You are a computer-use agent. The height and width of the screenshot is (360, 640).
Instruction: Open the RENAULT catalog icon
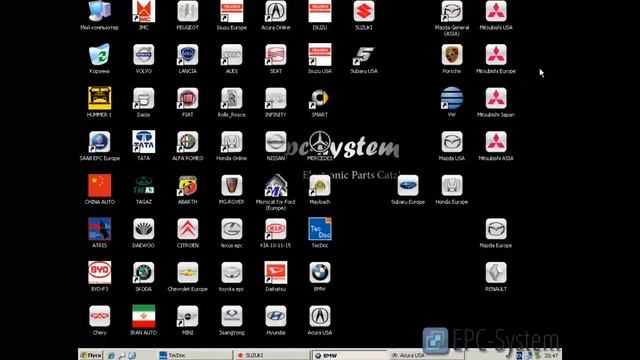[x=496, y=273]
